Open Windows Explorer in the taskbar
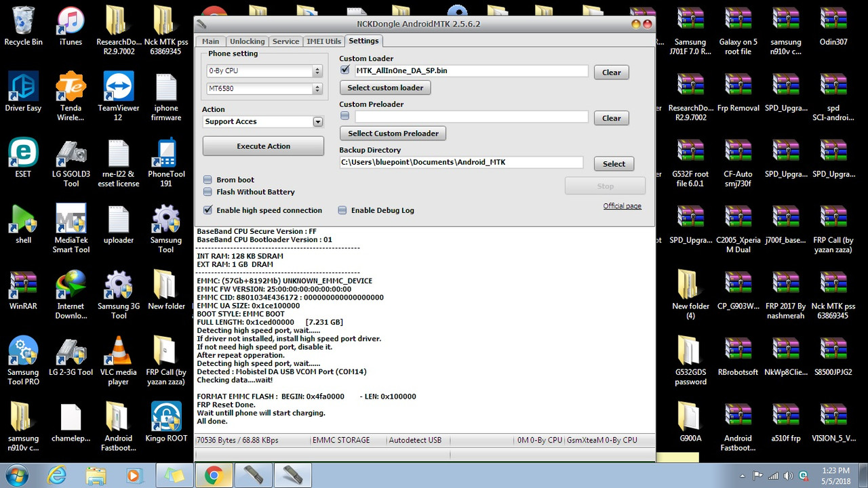This screenshot has height=488, width=868. tap(96, 475)
